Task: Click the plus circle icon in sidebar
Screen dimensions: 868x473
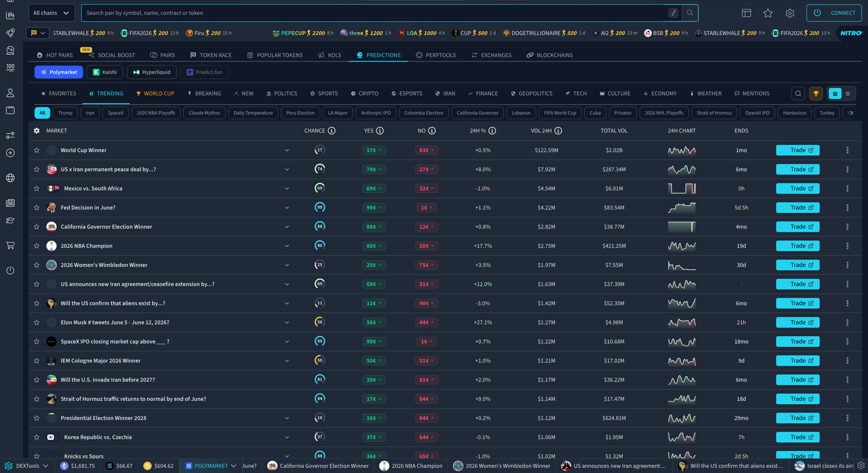Action: point(10,153)
